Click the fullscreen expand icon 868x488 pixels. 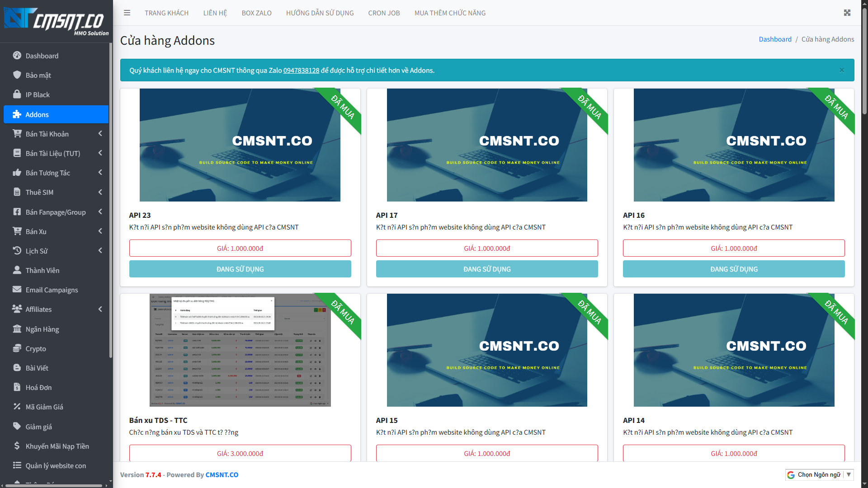[x=847, y=13]
